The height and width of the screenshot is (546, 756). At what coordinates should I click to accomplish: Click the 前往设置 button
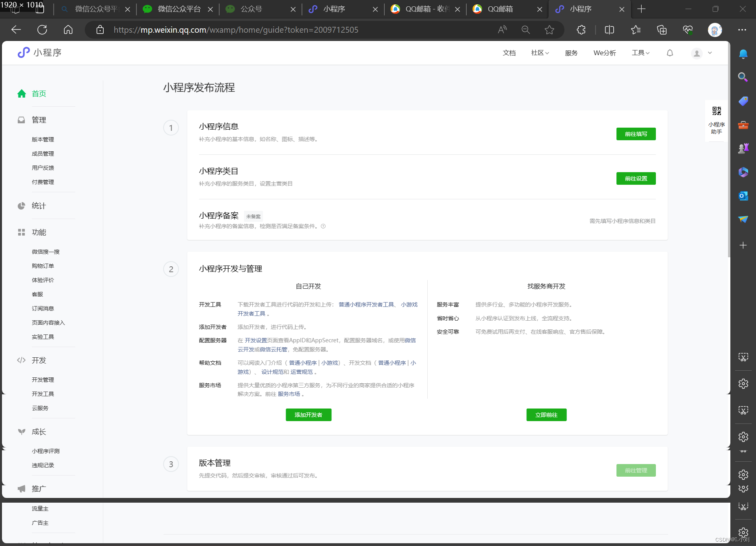point(636,178)
